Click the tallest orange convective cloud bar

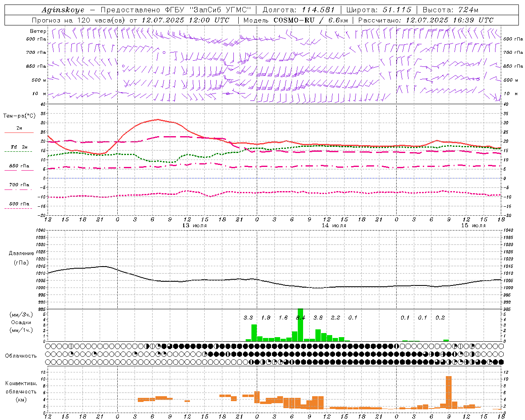point(449,392)
